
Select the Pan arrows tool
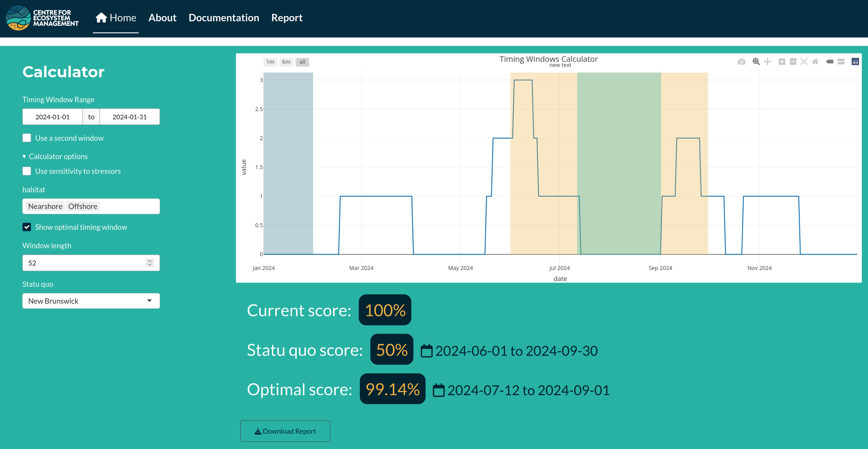coord(767,62)
